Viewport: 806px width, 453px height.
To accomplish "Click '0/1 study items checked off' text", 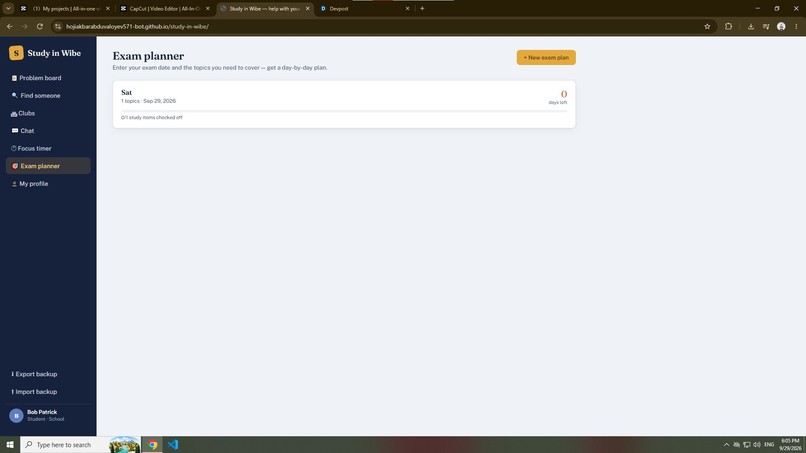I will [152, 118].
